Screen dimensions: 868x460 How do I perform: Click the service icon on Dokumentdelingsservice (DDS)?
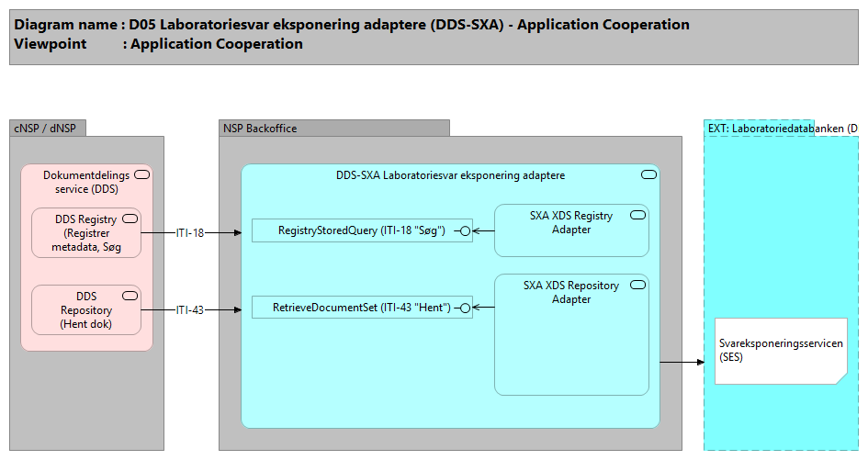coord(141,174)
